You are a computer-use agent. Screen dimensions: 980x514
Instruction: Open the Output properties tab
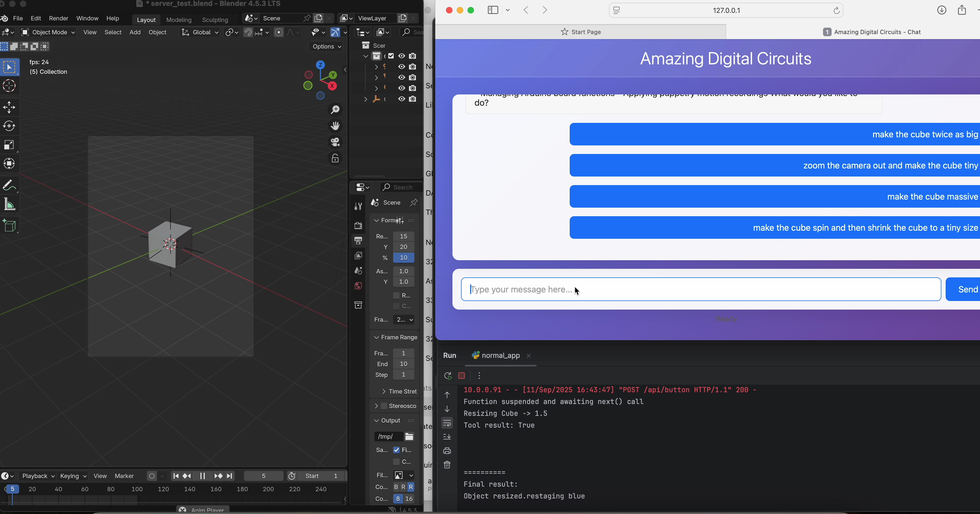tap(358, 240)
